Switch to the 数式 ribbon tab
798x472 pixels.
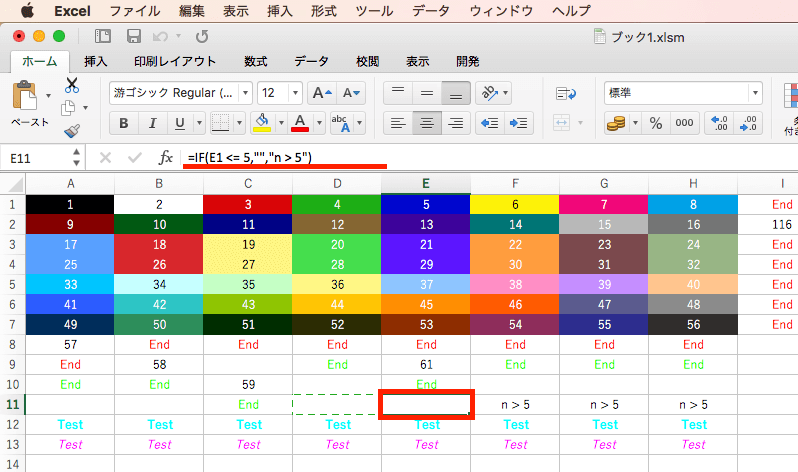point(255,62)
